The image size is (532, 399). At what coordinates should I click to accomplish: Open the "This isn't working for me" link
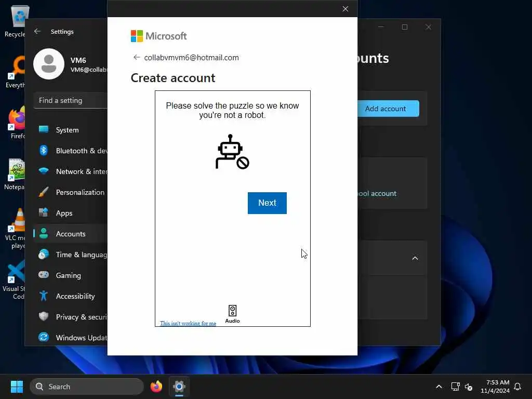[x=188, y=323]
